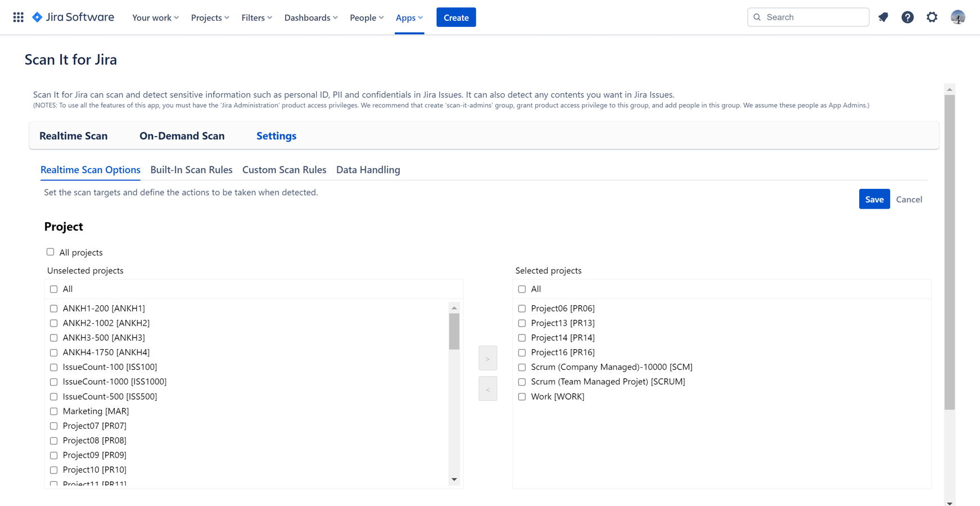Open the notifications bell icon
Viewport: 980px width, 506px height.
tap(883, 17)
